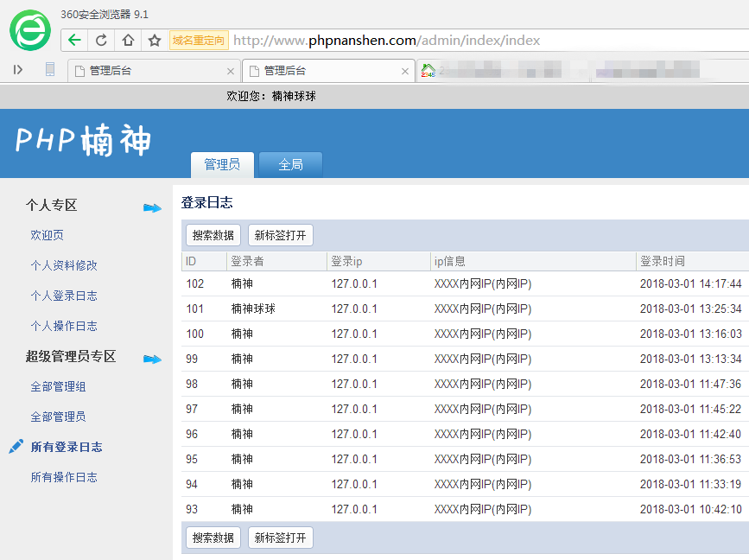Click the top 搜索数据 button
Viewport: 749px width, 560px height.
213,235
